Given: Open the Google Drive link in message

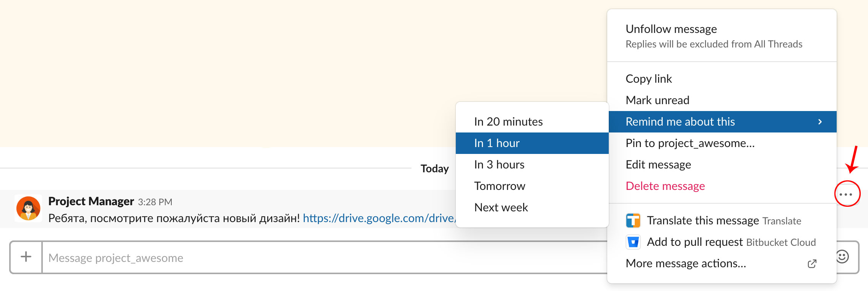Looking at the screenshot, I should [x=379, y=218].
